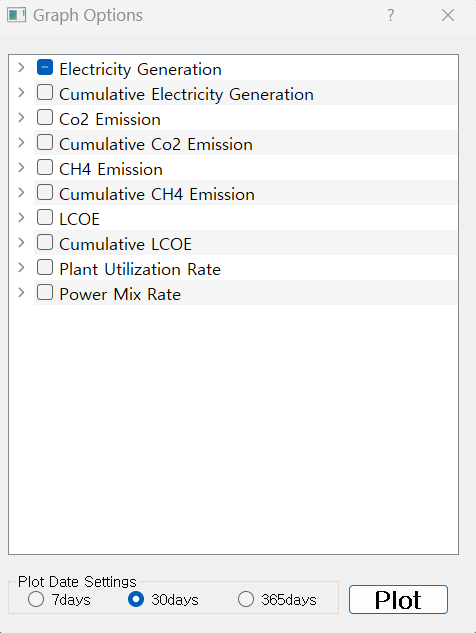476x633 pixels.
Task: Select the 30days radio button
Action: 136,599
